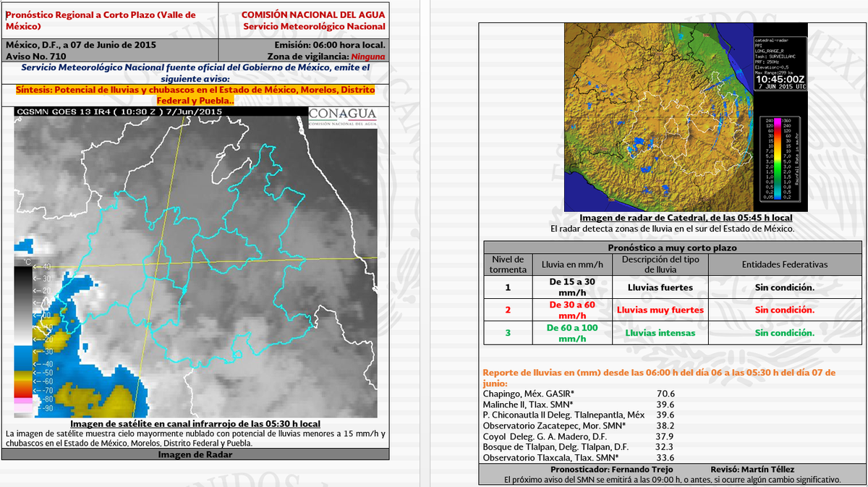868x487 pixels.
Task: Click 'Zona de vigilancia: Ninguna'
Action: [326, 55]
